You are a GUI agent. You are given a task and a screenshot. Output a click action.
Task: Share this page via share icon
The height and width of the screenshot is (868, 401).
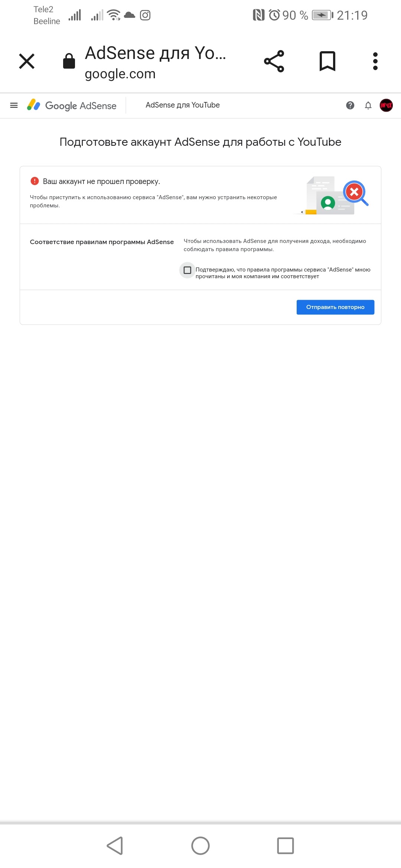[274, 61]
